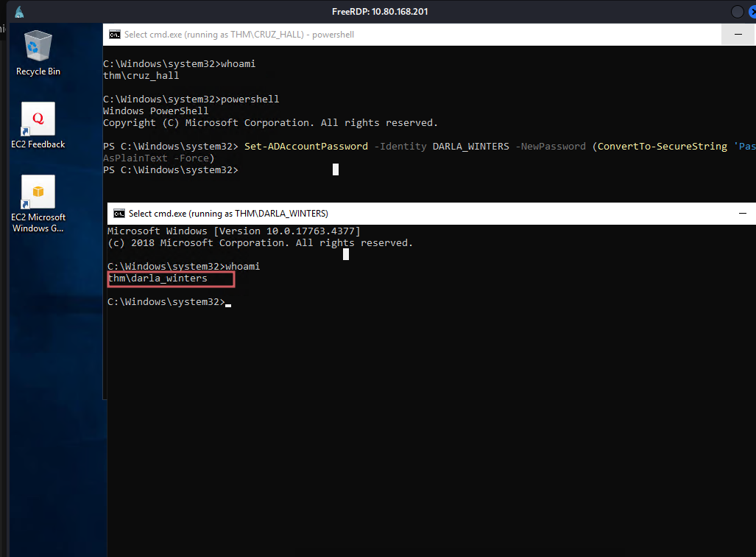Click the thm\cruz_hall whoami output

point(141,76)
